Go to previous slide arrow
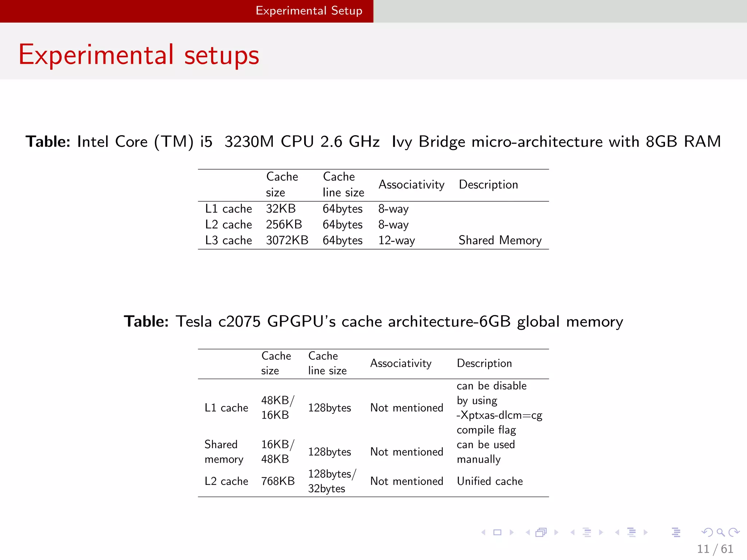Viewport: 747px width, 560px height. click(484, 532)
